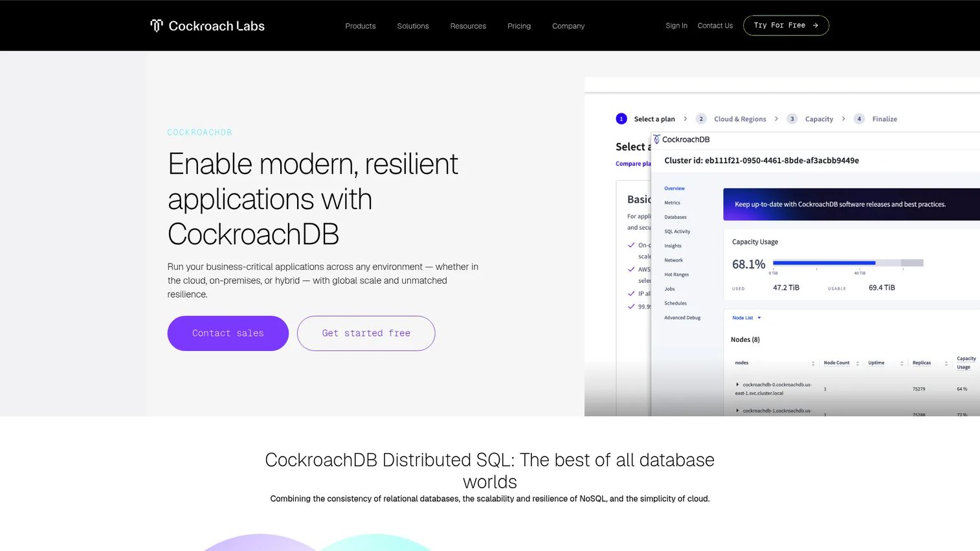Image resolution: width=980 pixels, height=551 pixels.
Task: Click the CockroachDB logo in the console header
Action: pos(682,139)
